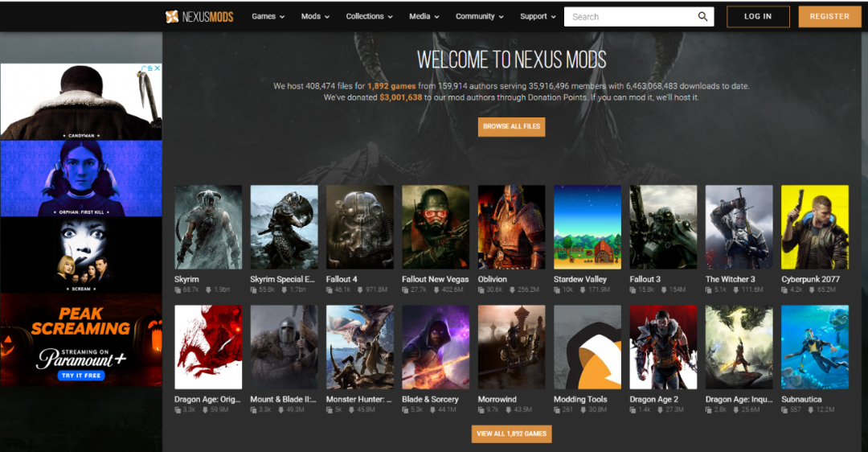868x452 pixels.
Task: Click VIEW ALL 1,892 GAMES button
Action: point(511,434)
